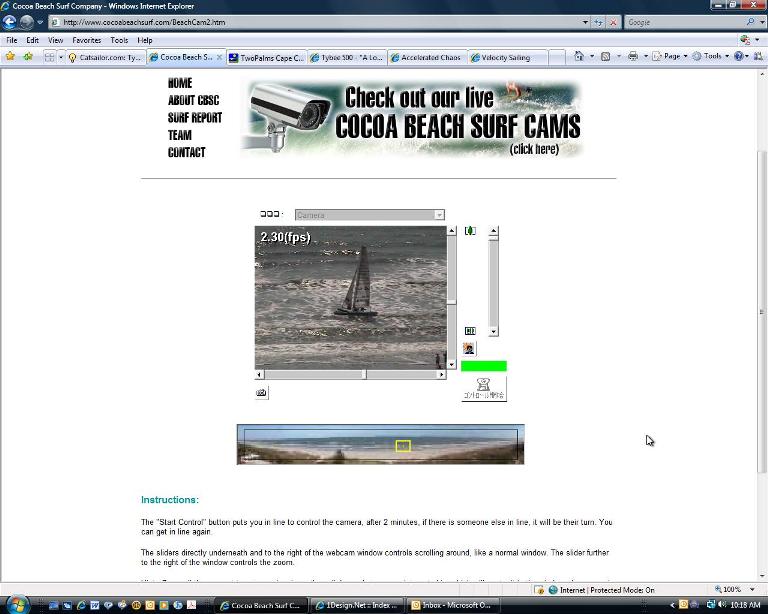768x614 pixels.
Task: Go to home page with the Home icon
Action: 579,56
